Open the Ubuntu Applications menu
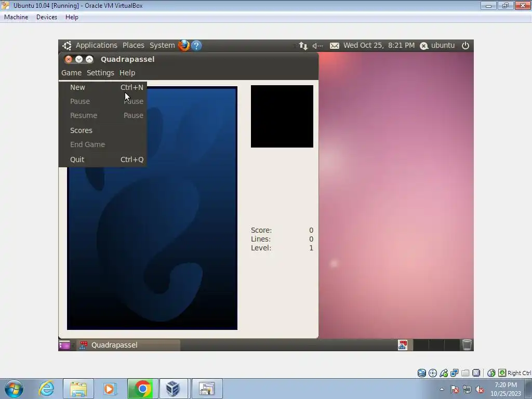This screenshot has width=532, height=399. pos(96,45)
